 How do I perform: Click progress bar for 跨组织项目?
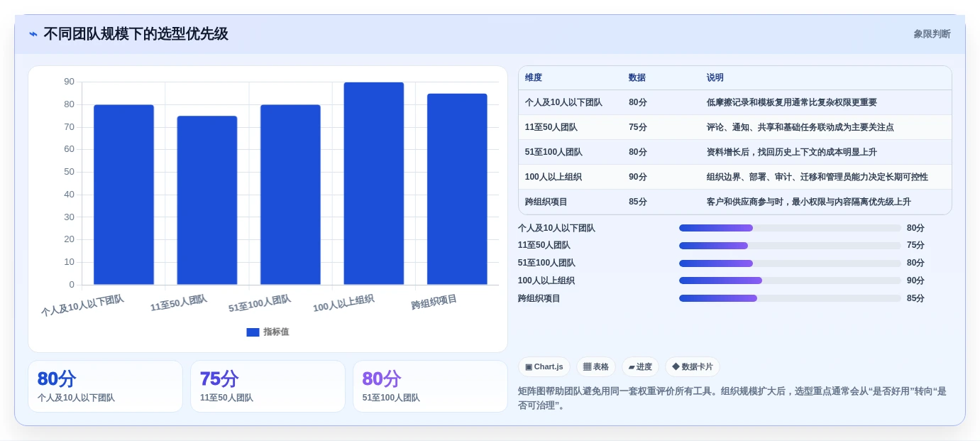pos(790,298)
